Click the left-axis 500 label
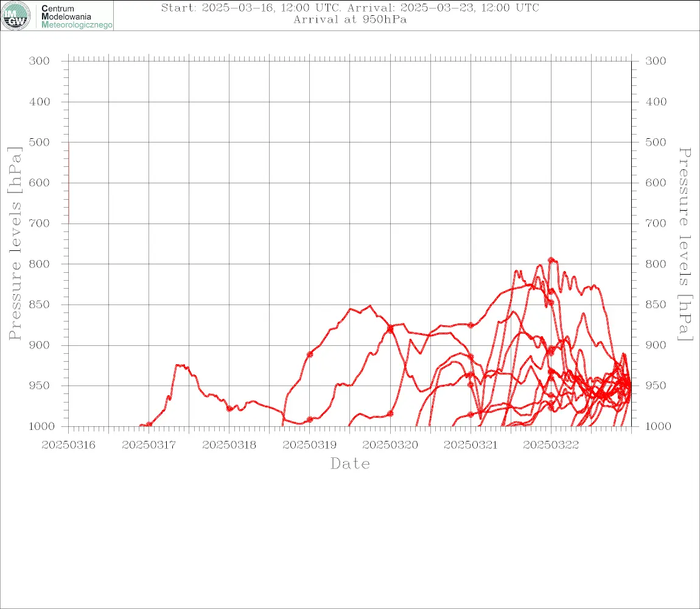This screenshot has width=700, height=609. click(40, 142)
